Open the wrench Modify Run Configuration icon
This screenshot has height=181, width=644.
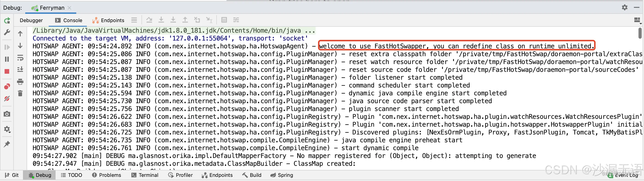(x=7, y=32)
